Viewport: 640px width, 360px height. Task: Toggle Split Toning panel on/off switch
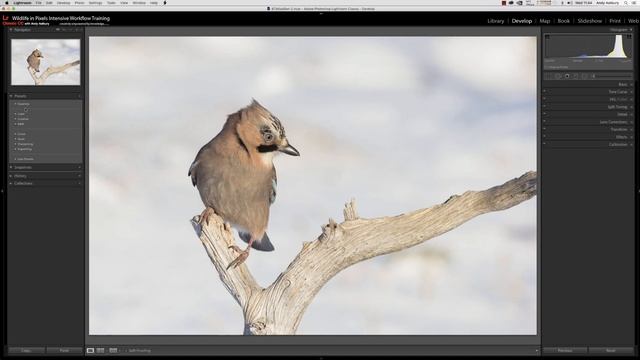tap(544, 107)
